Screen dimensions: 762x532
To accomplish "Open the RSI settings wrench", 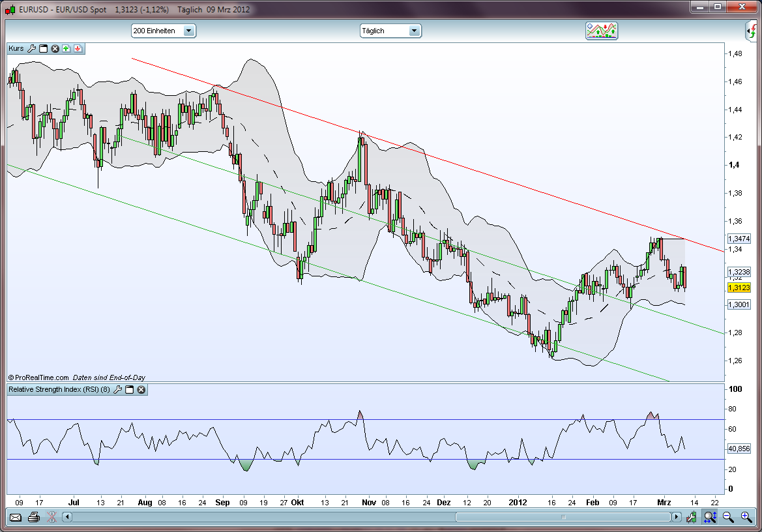I will (119, 389).
